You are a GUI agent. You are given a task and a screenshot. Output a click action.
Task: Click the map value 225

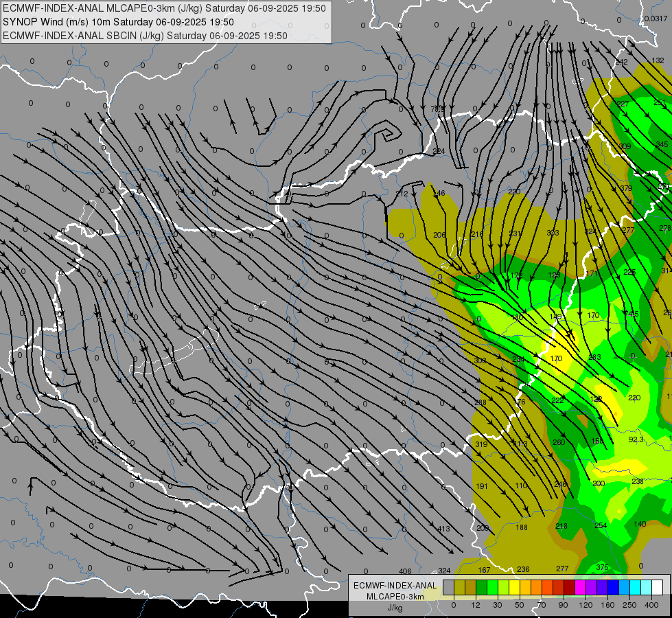coord(629,272)
